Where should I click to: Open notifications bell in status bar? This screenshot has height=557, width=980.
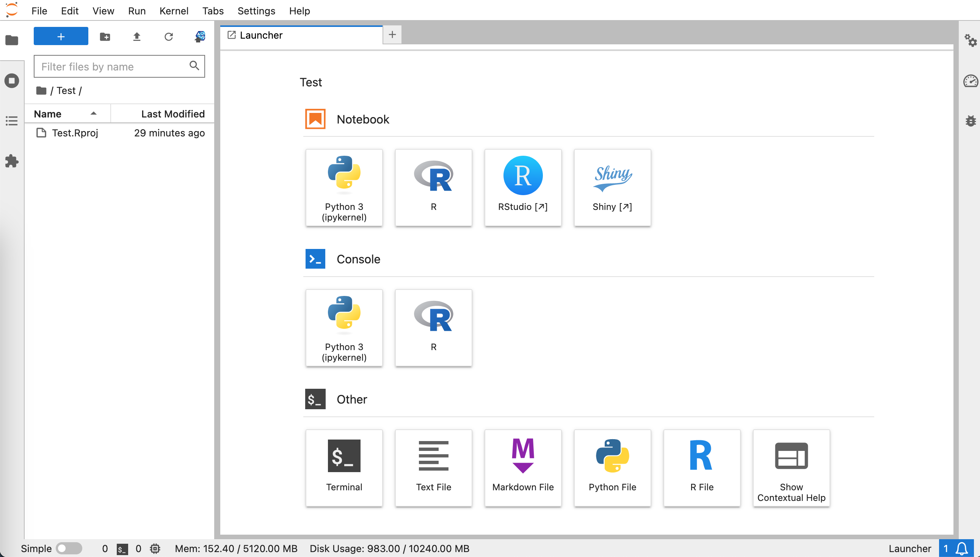[x=961, y=549]
